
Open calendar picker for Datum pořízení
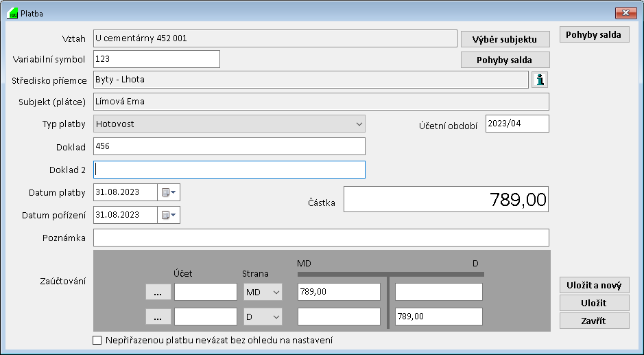tap(169, 215)
